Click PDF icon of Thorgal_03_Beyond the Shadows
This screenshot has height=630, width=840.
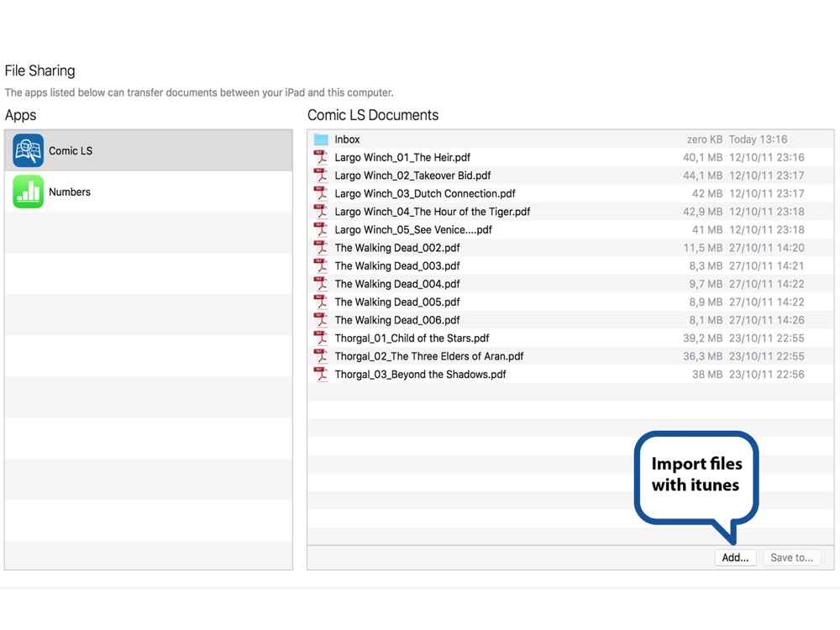(320, 375)
